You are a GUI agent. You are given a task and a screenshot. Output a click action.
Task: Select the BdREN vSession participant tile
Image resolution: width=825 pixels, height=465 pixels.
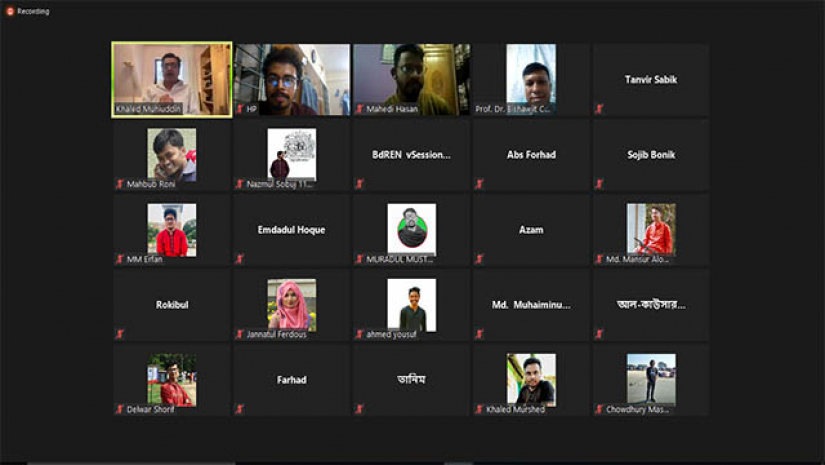pyautogui.click(x=411, y=155)
